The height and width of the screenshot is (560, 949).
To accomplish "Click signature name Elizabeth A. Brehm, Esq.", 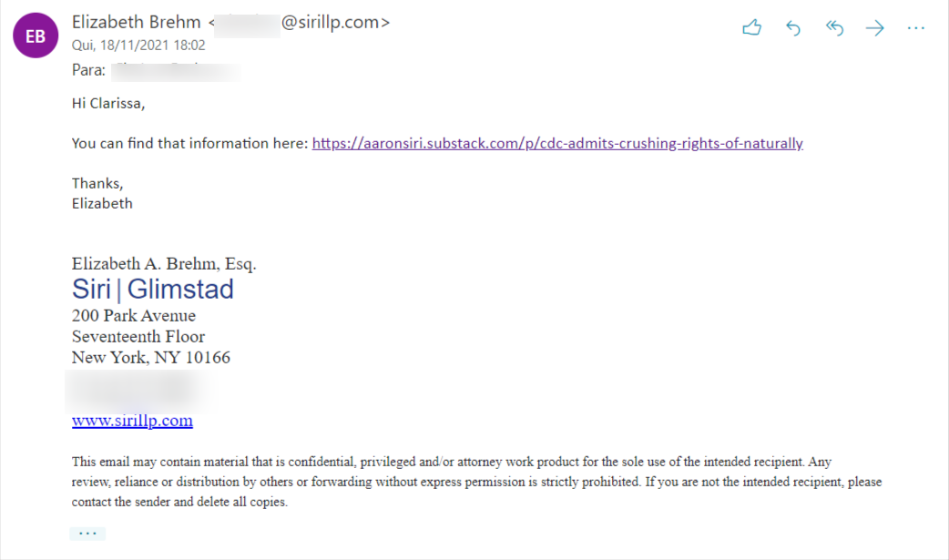I will (164, 264).
